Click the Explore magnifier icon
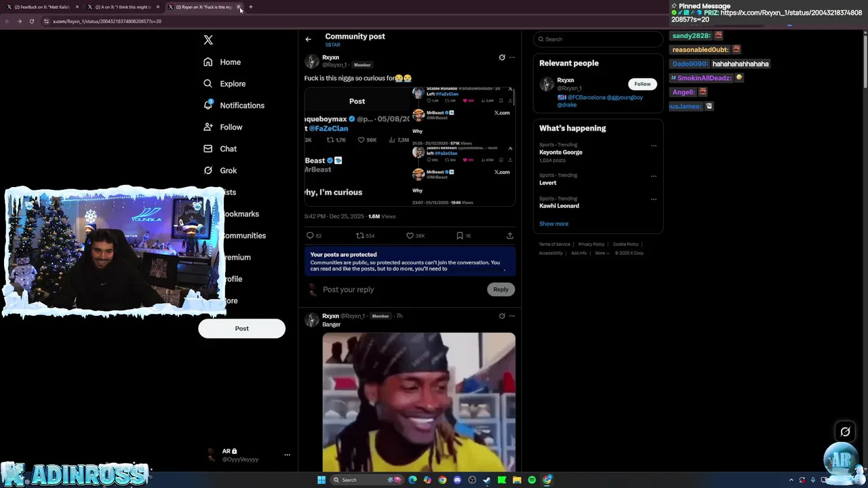Screen dimensions: 868x488 pyautogui.click(x=208, y=83)
